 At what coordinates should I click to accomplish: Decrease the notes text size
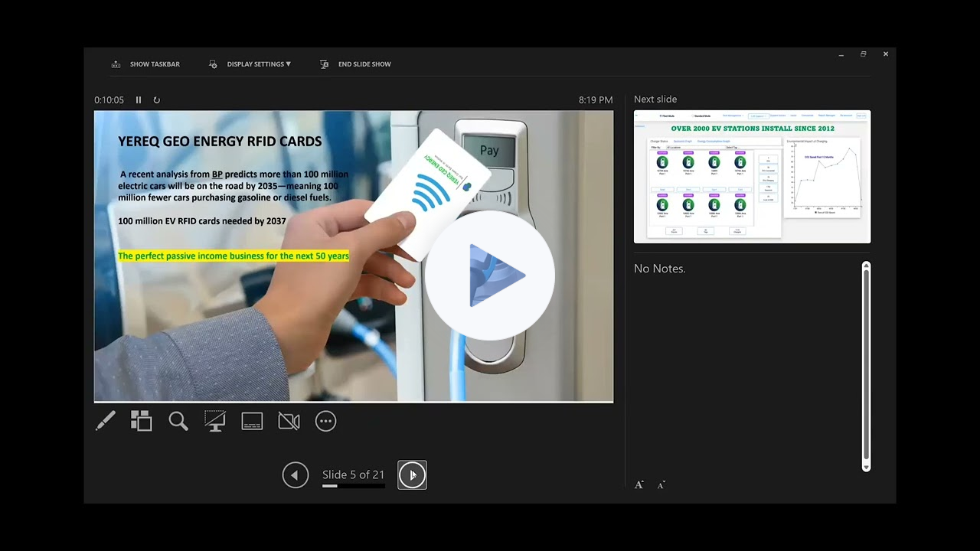coord(661,485)
